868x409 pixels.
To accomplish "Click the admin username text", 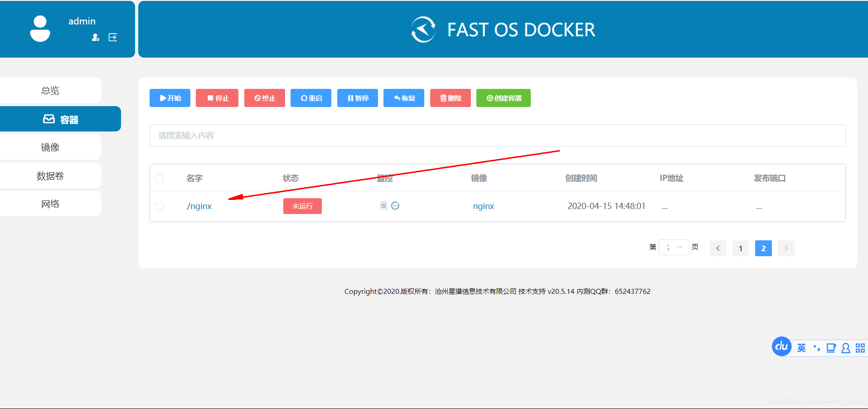I will 82,21.
